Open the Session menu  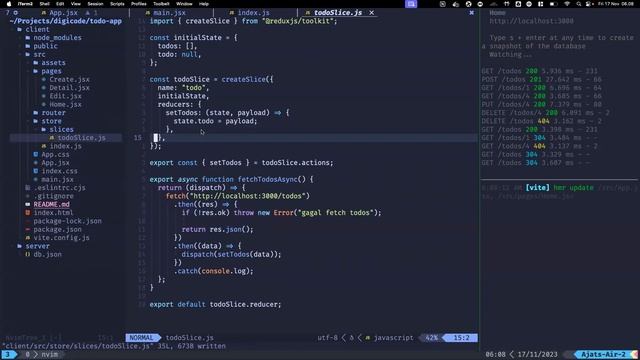click(95, 4)
